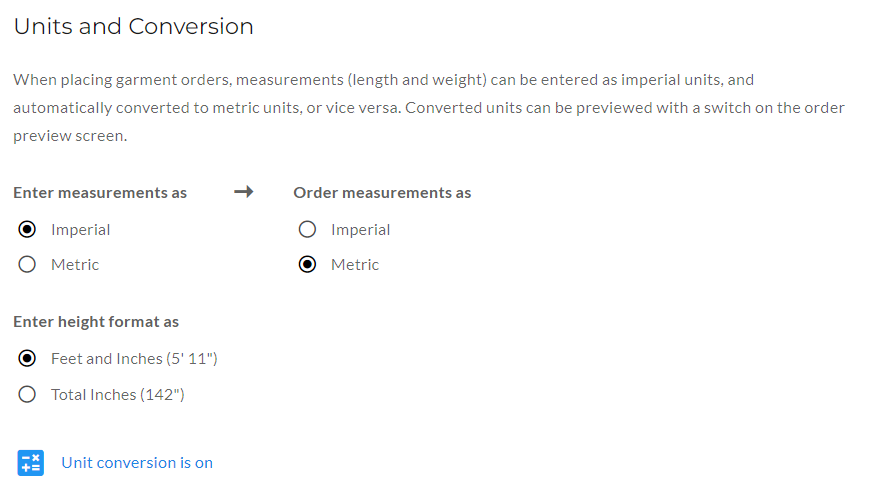Screen dimensions: 870x493
Task: Open the 'Unit conversion is on' link
Action: 137,463
